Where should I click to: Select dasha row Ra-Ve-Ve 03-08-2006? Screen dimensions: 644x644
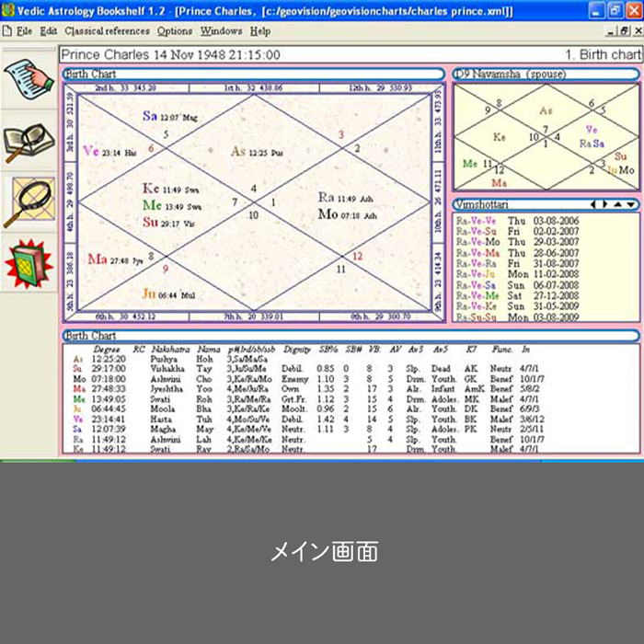pyautogui.click(x=517, y=221)
